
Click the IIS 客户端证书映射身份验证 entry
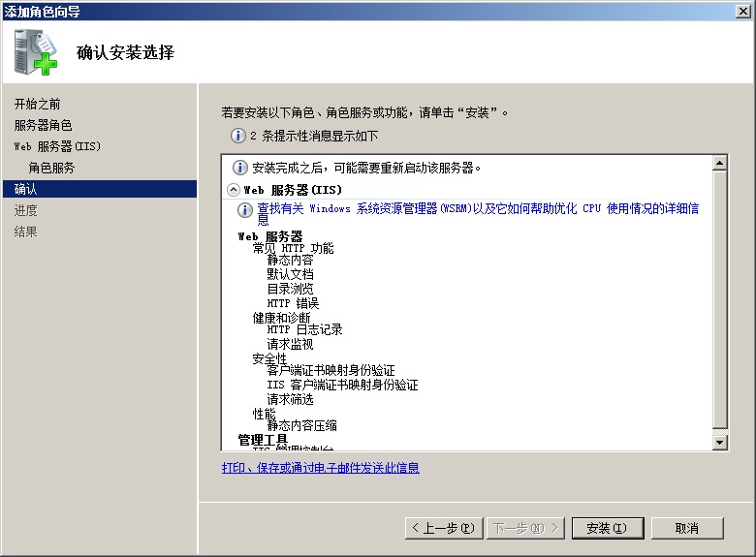(x=343, y=385)
